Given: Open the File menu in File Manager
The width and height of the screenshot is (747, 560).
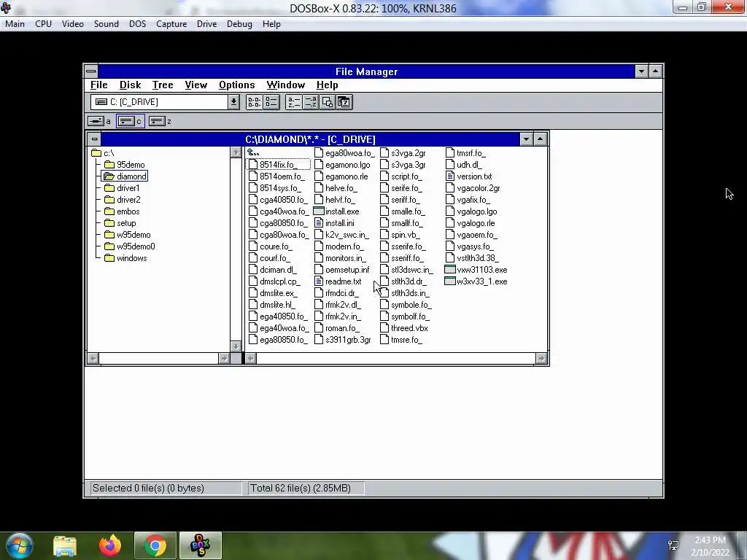Looking at the screenshot, I should click(x=99, y=85).
